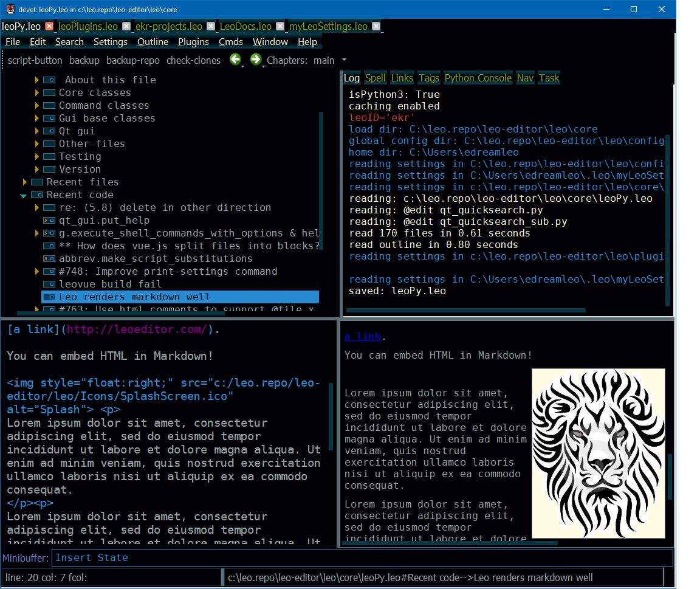700x589 pixels.
Task: Switch to the Spell tab
Action: click(x=374, y=78)
